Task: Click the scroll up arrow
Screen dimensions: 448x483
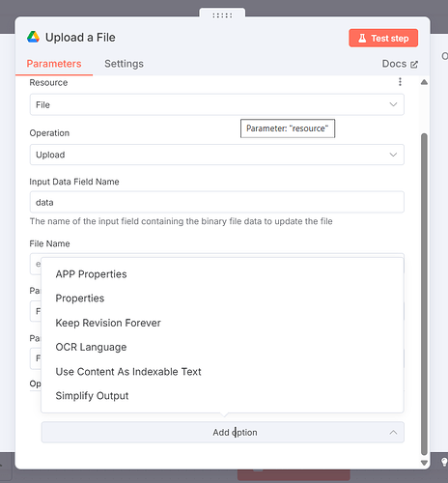Action: (424, 82)
